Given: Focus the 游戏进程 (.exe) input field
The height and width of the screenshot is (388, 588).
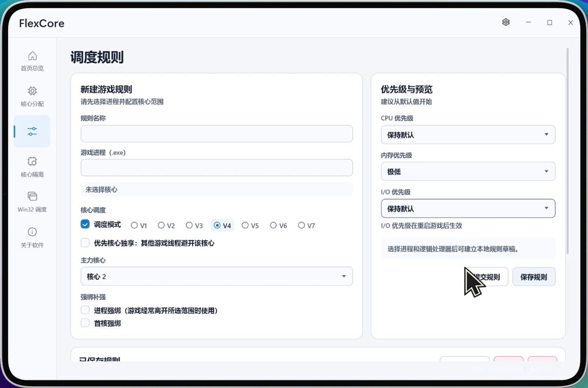Looking at the screenshot, I should tap(216, 168).
